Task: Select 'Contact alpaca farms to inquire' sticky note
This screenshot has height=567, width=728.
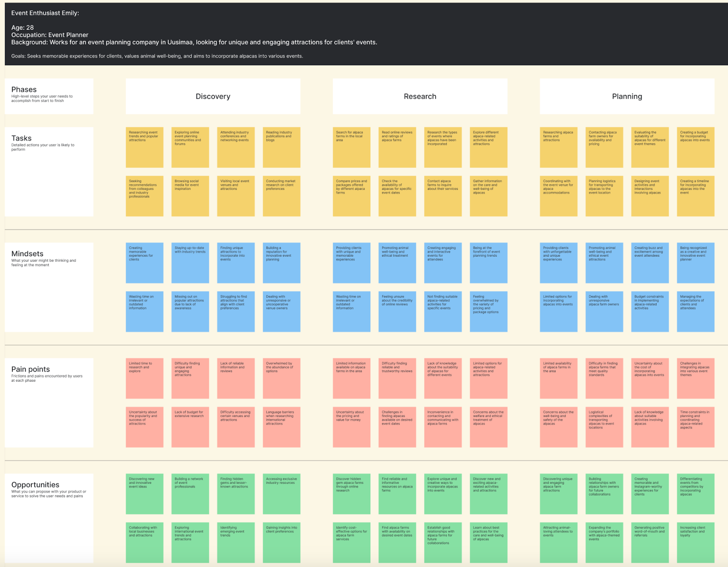Action: [x=443, y=196]
